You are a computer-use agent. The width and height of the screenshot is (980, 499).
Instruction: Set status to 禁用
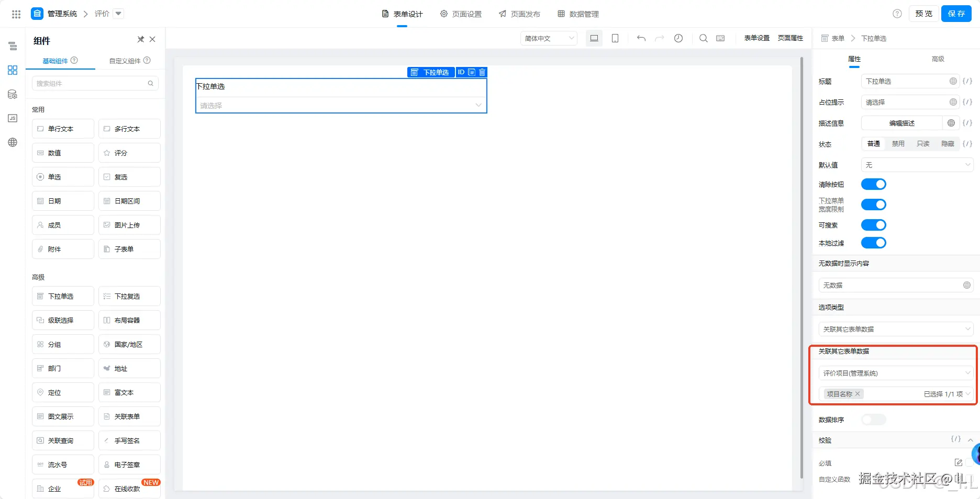(x=898, y=144)
